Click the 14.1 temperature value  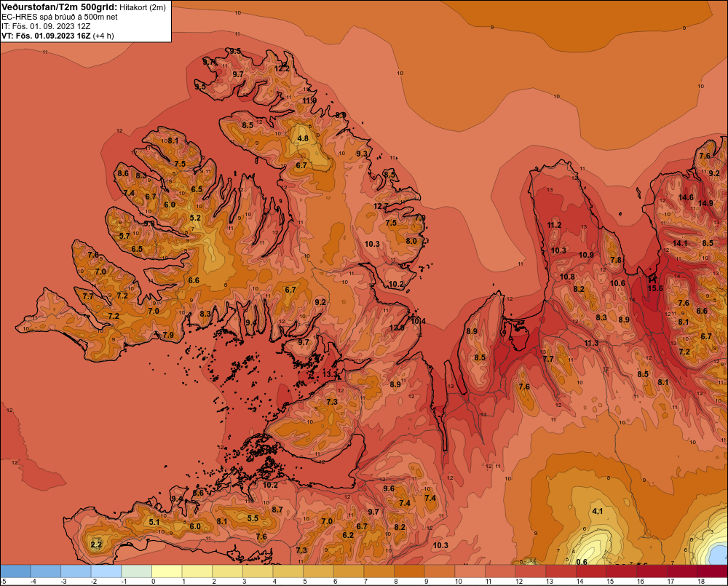(x=680, y=243)
